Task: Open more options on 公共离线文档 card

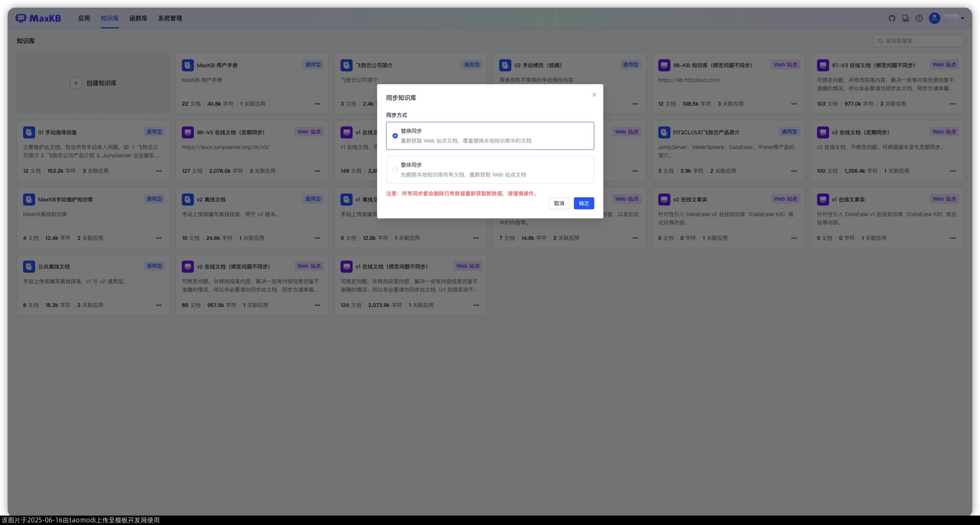Action: click(x=159, y=305)
